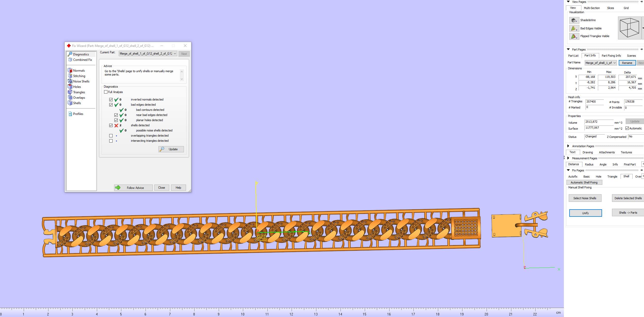Check overlapping triangles detected option
Screen dimensions: 644x317
tap(111, 136)
